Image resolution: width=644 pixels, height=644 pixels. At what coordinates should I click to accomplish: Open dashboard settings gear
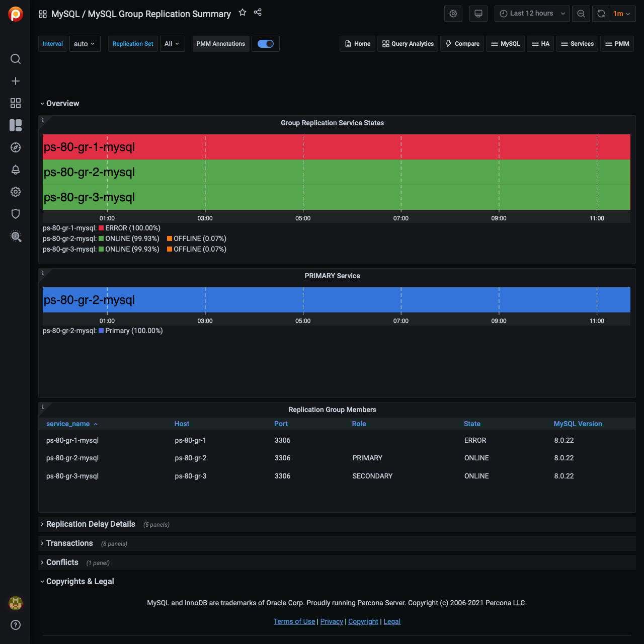pyautogui.click(x=453, y=14)
